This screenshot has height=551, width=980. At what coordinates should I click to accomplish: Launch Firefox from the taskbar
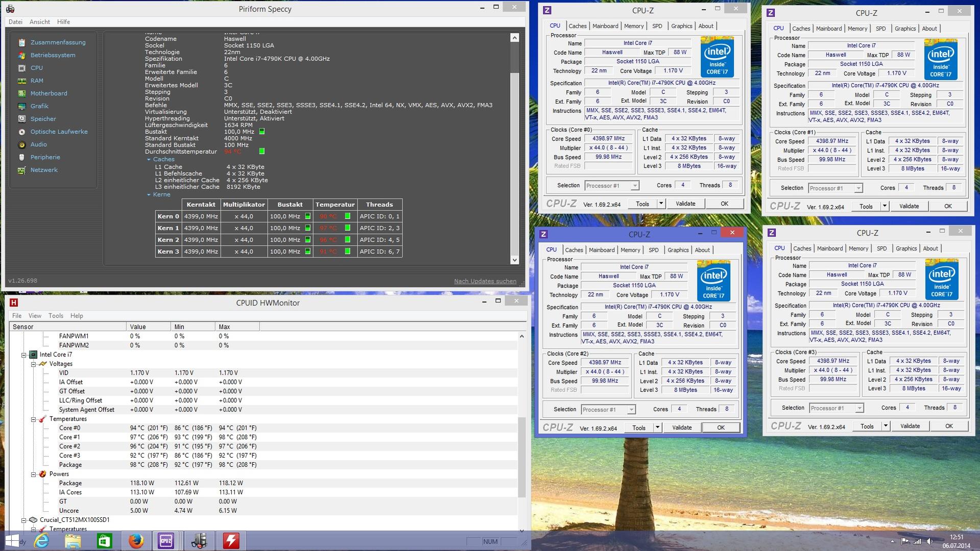(x=136, y=541)
